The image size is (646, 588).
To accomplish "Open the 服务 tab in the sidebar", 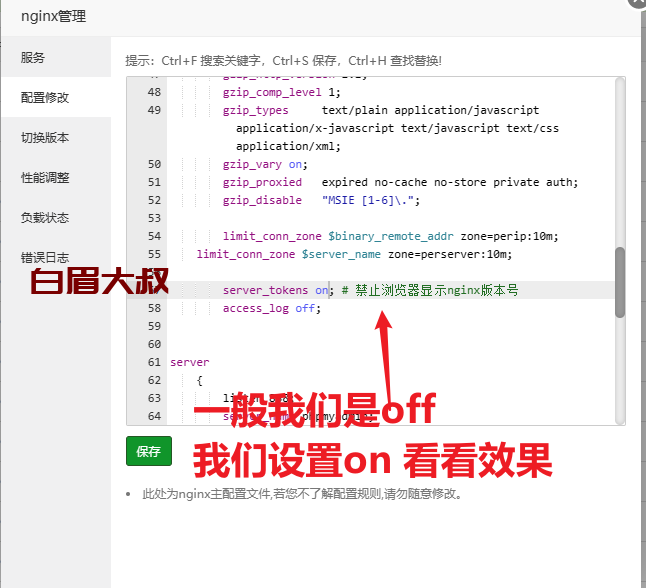I will pos(56,57).
